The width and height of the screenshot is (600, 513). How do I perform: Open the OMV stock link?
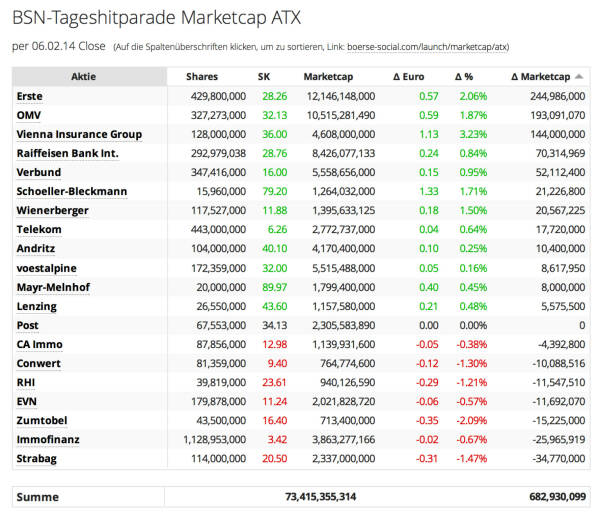click(x=29, y=115)
